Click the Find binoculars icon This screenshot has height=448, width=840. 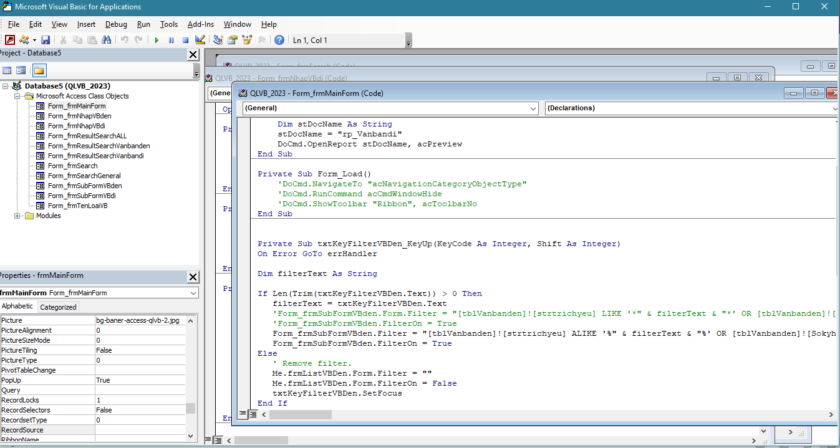point(105,40)
